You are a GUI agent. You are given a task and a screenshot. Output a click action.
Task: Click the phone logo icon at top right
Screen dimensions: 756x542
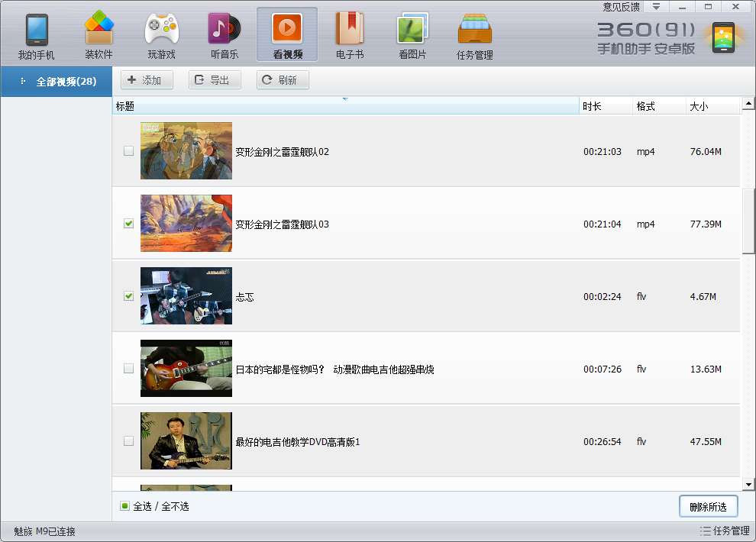pos(723,37)
